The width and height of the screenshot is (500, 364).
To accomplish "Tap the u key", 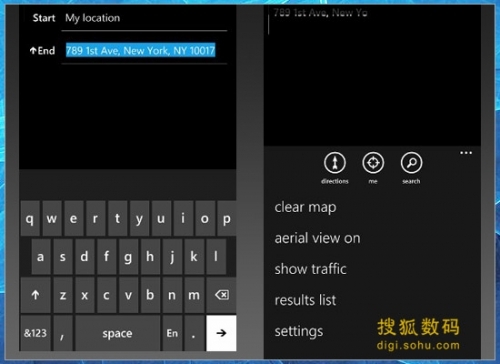I will (x=161, y=218).
